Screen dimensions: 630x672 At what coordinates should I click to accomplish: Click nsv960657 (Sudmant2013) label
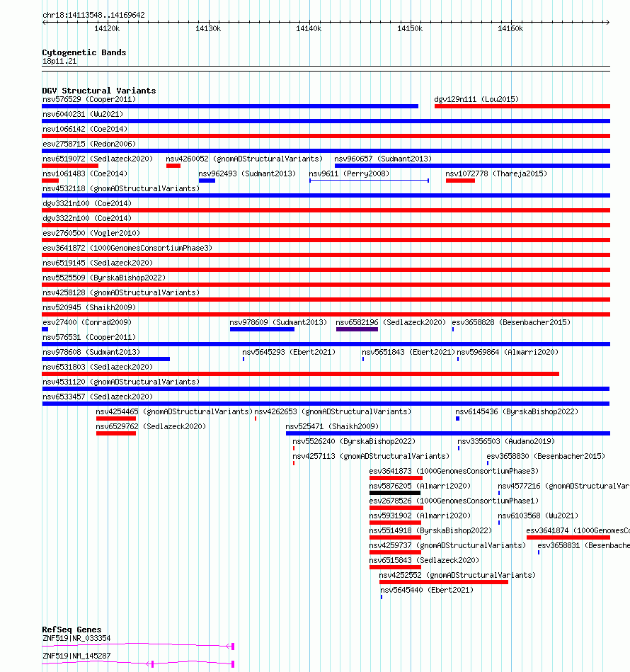(383, 159)
